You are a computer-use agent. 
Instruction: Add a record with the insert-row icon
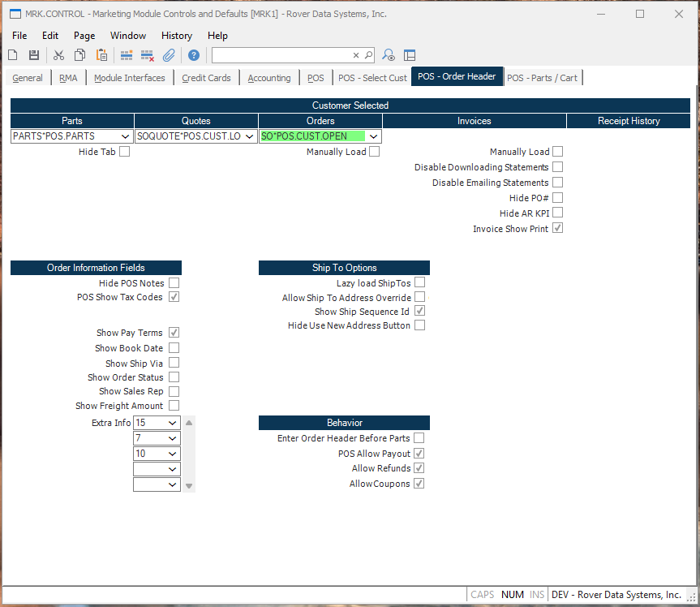[127, 54]
